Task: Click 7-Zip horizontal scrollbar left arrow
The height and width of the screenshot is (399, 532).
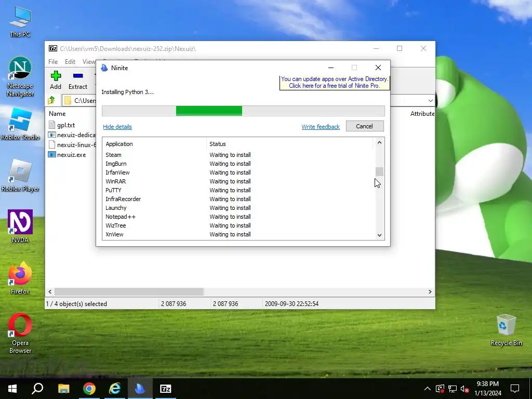Action: pos(50,291)
